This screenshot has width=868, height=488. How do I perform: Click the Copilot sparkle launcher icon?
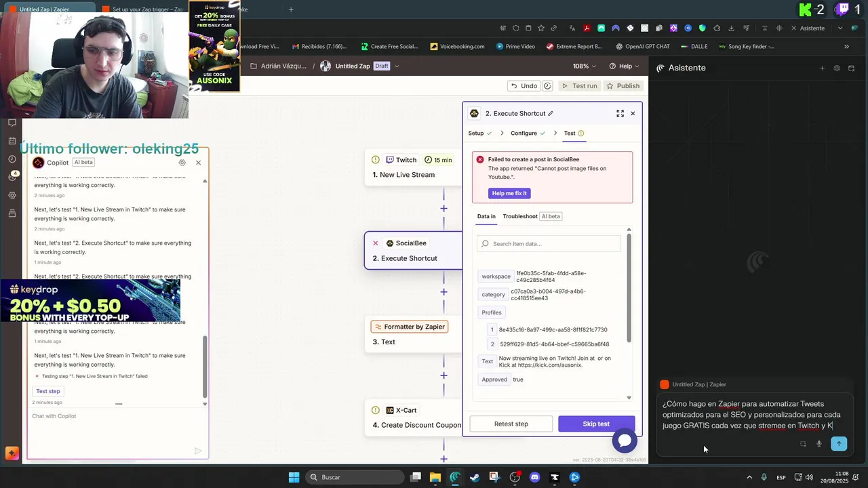(x=12, y=453)
